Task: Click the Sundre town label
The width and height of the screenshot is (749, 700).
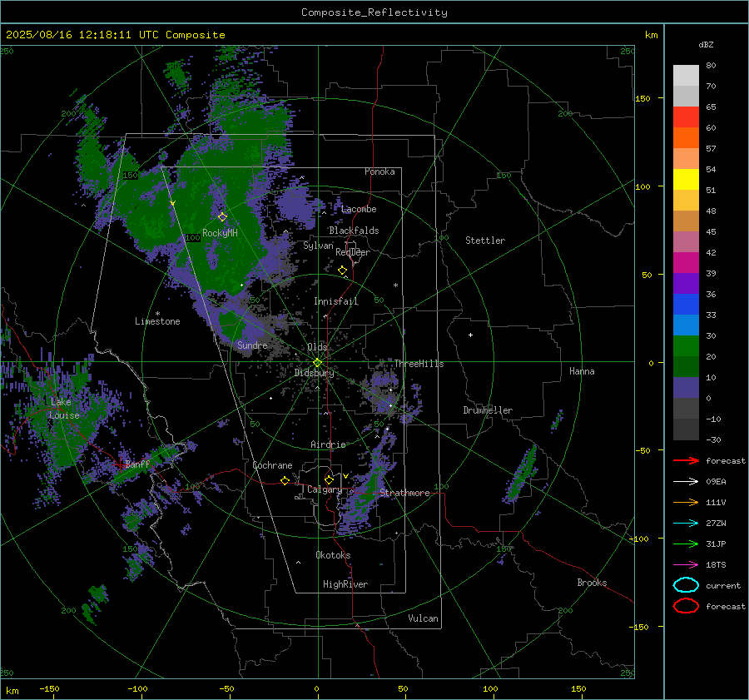Action: coord(252,345)
